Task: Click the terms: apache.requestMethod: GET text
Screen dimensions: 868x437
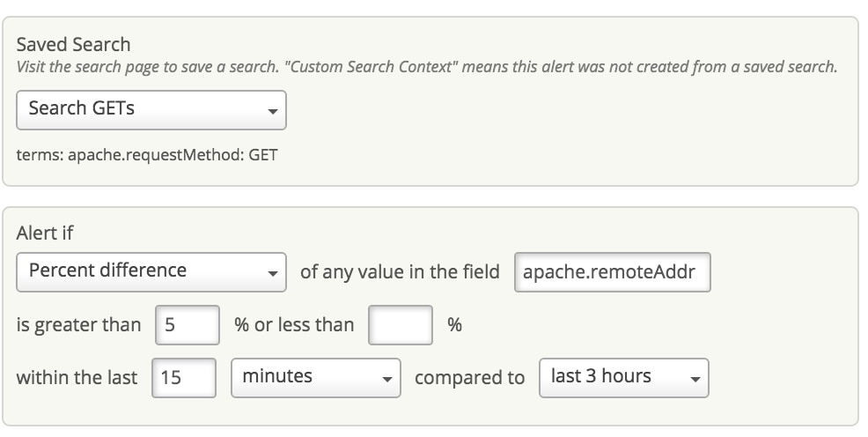Action: (x=147, y=156)
